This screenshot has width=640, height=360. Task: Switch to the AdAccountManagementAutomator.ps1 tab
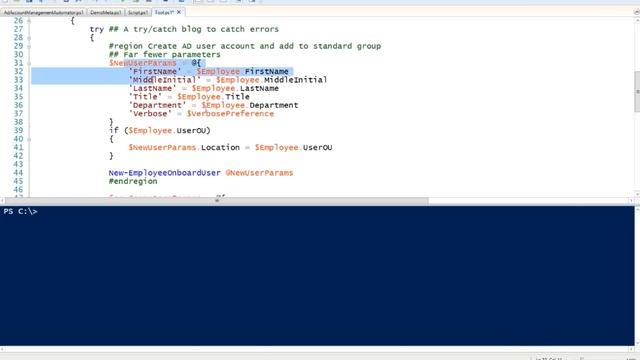coord(43,13)
